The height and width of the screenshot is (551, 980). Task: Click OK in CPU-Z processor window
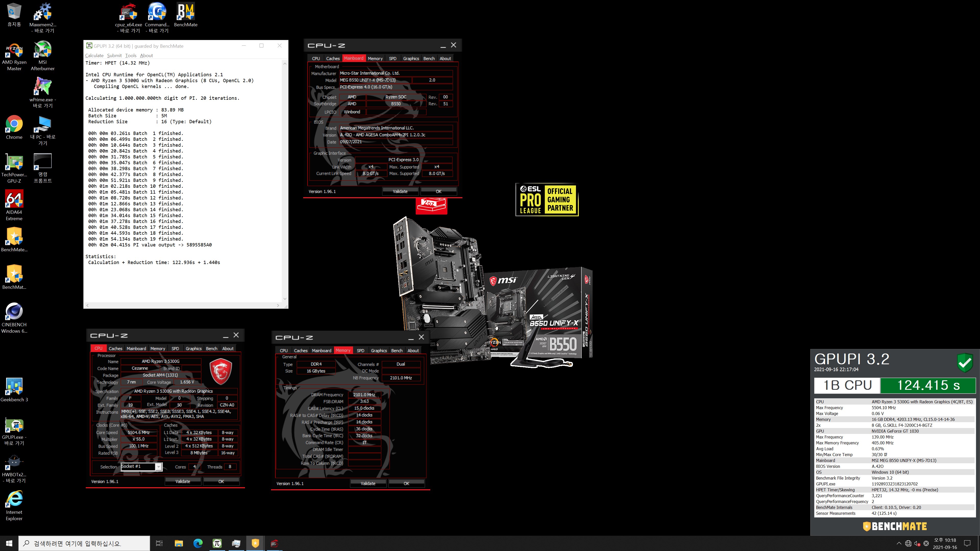pos(221,481)
